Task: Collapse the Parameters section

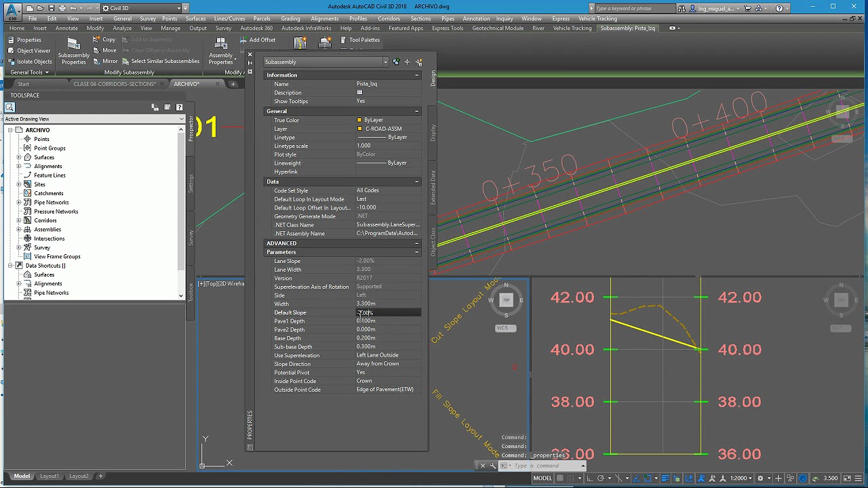Action: click(x=416, y=252)
